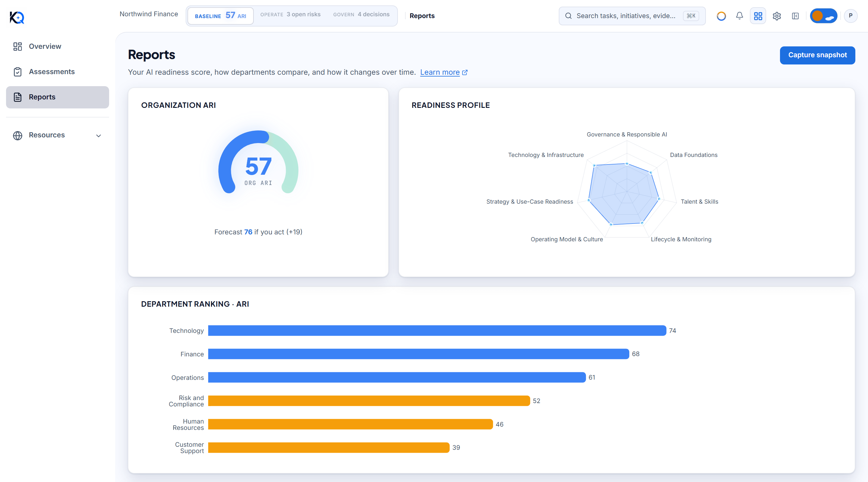Select the Reports sidebar item

click(x=57, y=97)
